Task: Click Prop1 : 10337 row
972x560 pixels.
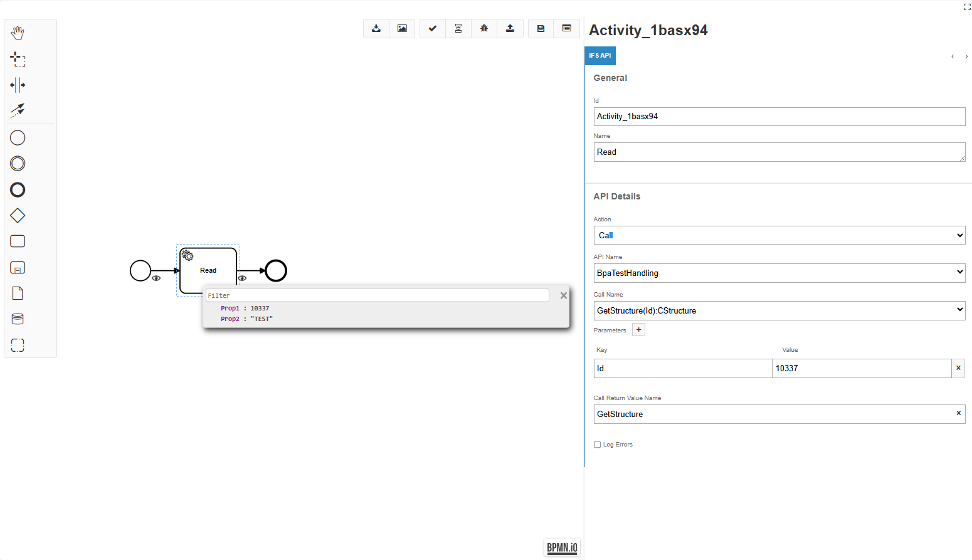Action: pyautogui.click(x=245, y=309)
